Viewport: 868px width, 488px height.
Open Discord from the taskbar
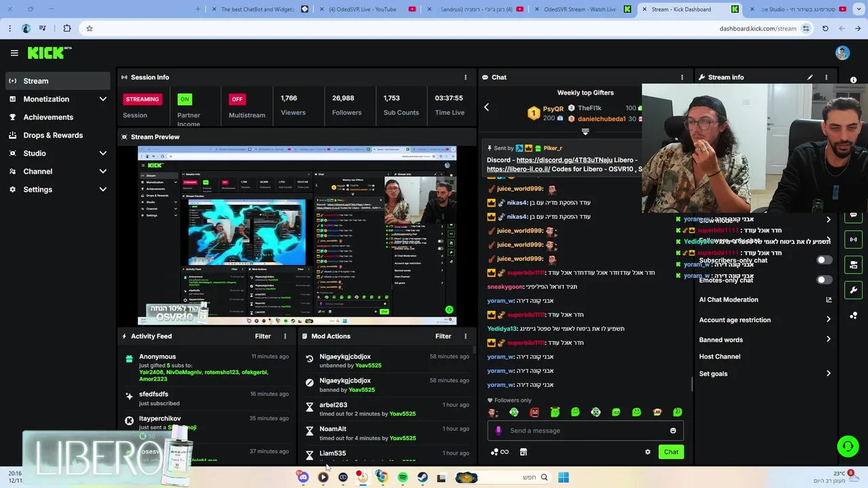pyautogui.click(x=303, y=477)
